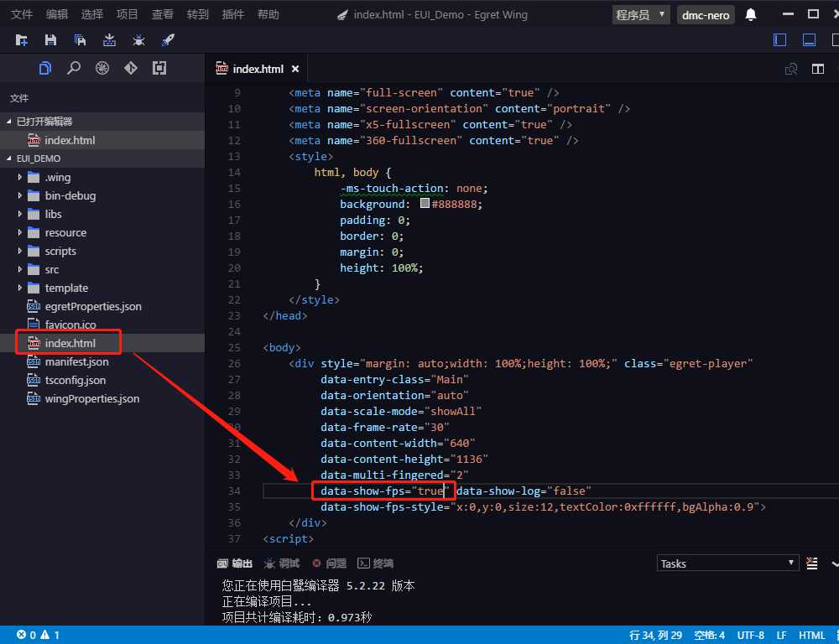Open the git source control view

[x=131, y=68]
